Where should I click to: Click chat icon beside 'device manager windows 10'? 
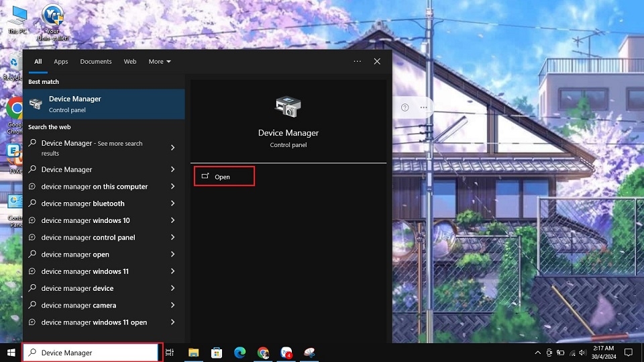(32, 220)
